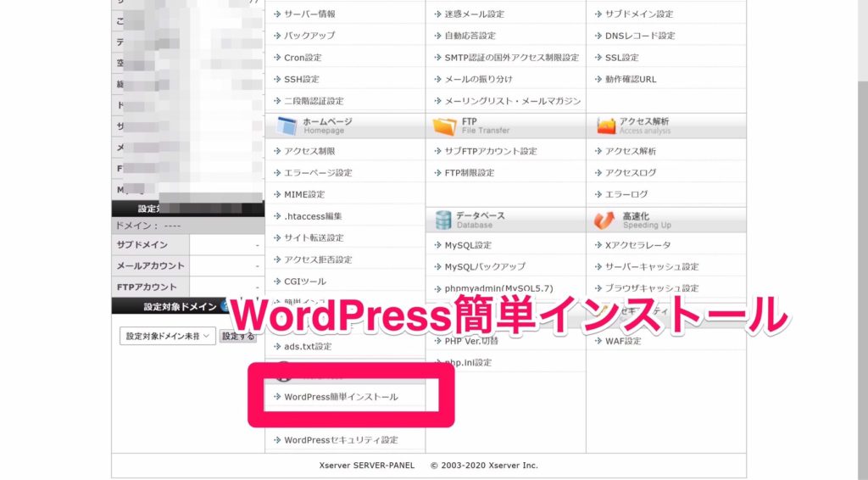This screenshot has width=868, height=480.
Task: Click the arrow bullet beside MySQL設定
Action: (438, 245)
